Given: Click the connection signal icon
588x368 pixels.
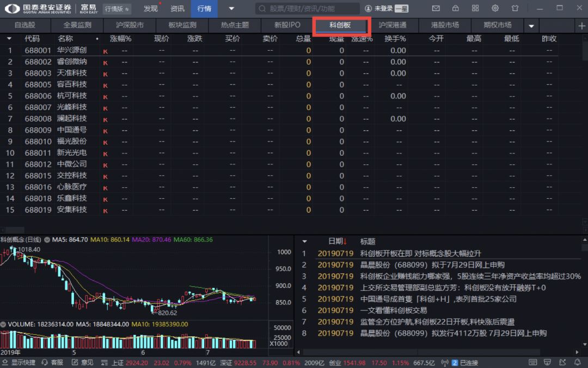Looking at the screenshot, I should 445,363.
